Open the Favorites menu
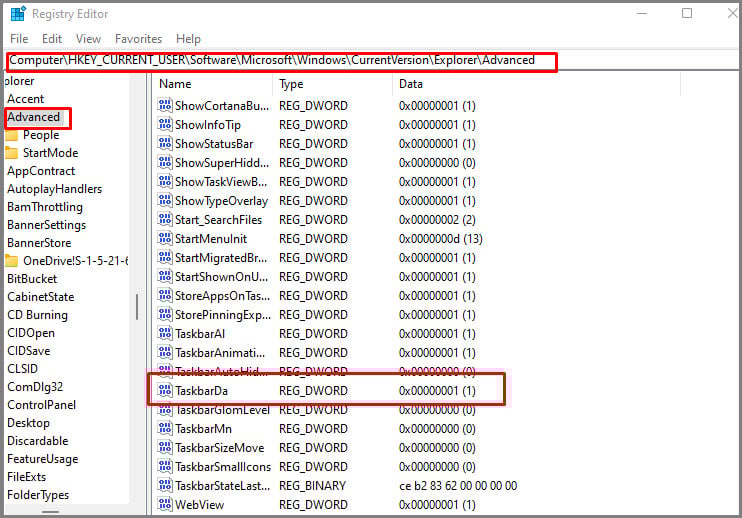This screenshot has width=742, height=518. (138, 39)
